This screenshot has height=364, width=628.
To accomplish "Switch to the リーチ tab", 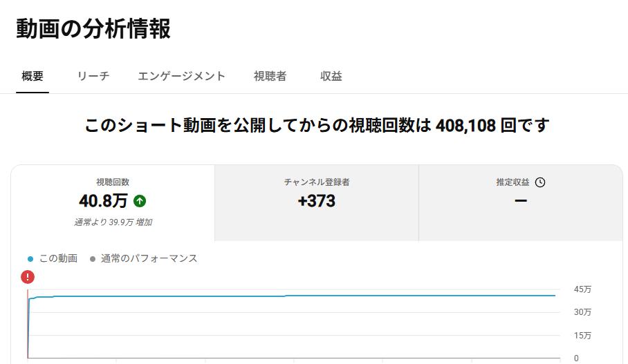I will (x=93, y=76).
